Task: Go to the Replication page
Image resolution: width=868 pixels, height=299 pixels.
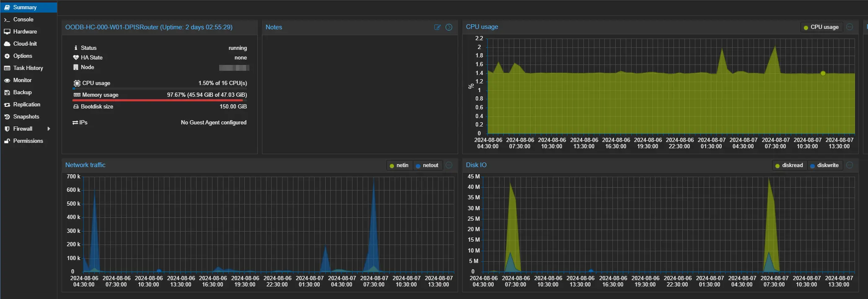Action: point(26,105)
